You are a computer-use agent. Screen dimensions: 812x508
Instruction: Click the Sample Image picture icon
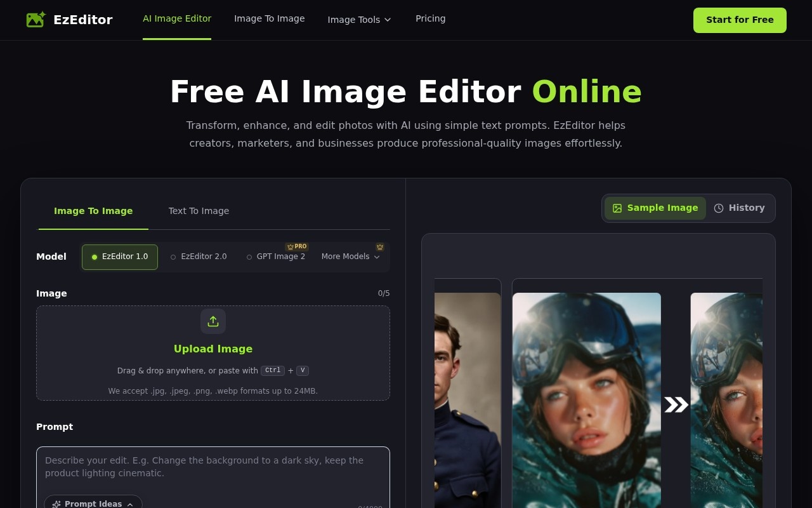click(617, 208)
